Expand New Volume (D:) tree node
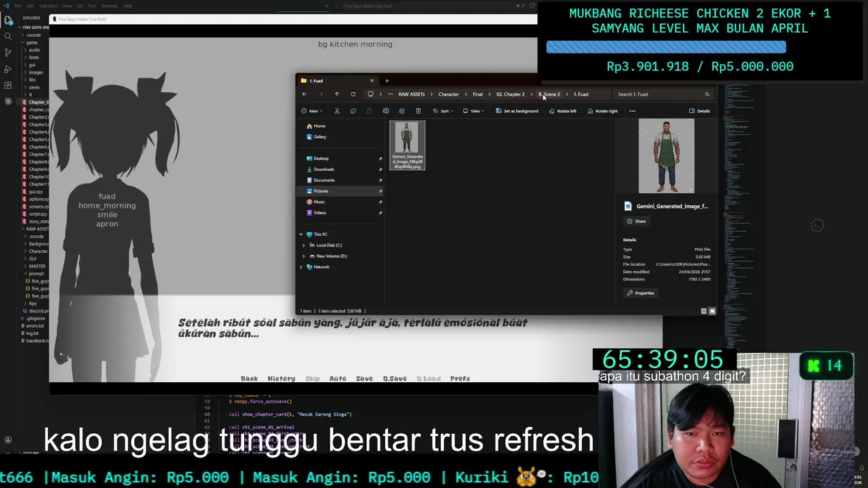The image size is (868, 488). pos(304,256)
